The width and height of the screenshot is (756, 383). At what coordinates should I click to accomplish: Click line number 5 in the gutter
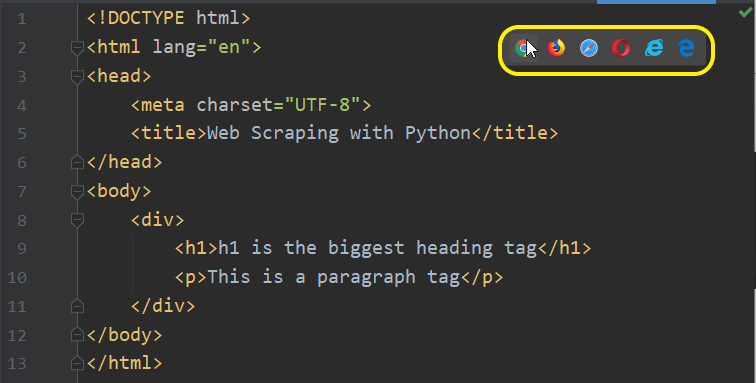pyautogui.click(x=22, y=134)
